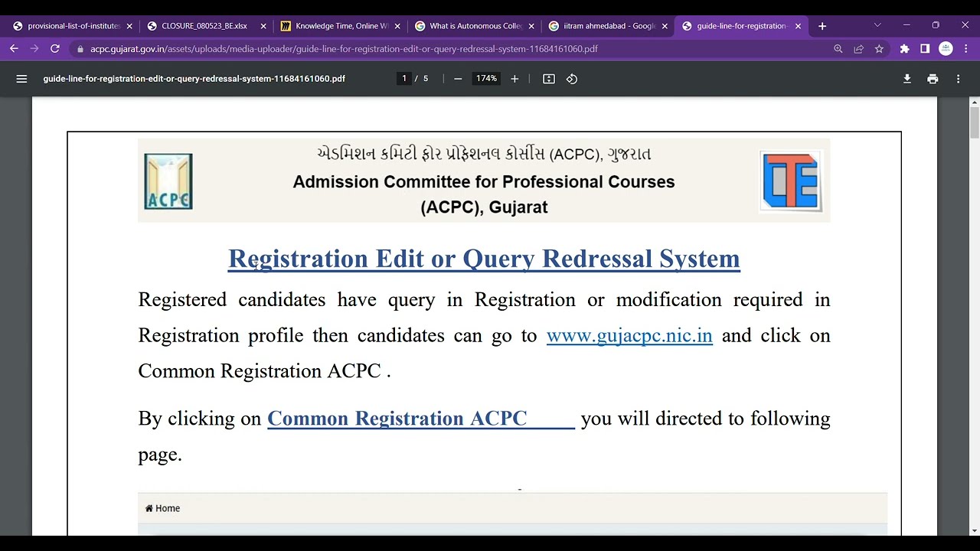Open PDF viewer more actions menu
This screenshot has height=551, width=980.
coord(958,79)
